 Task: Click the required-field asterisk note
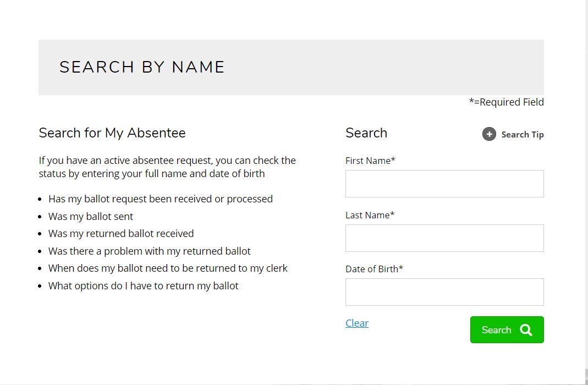(x=506, y=102)
